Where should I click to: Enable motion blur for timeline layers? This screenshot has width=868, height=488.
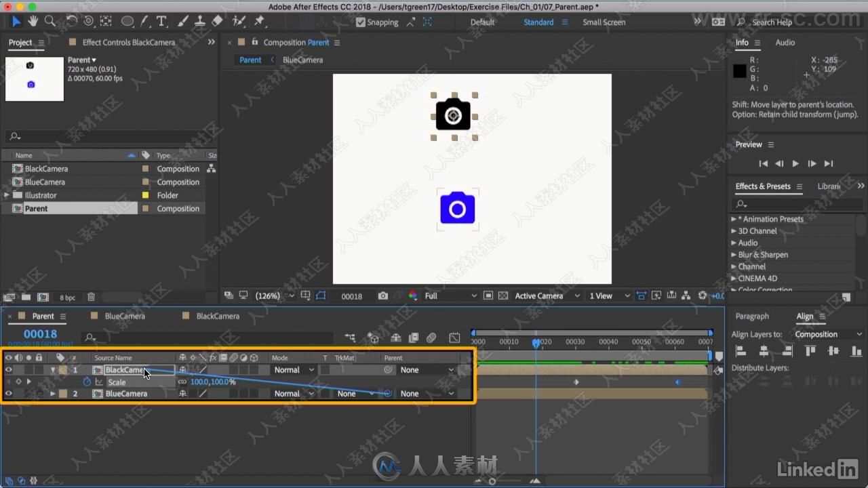(x=431, y=338)
